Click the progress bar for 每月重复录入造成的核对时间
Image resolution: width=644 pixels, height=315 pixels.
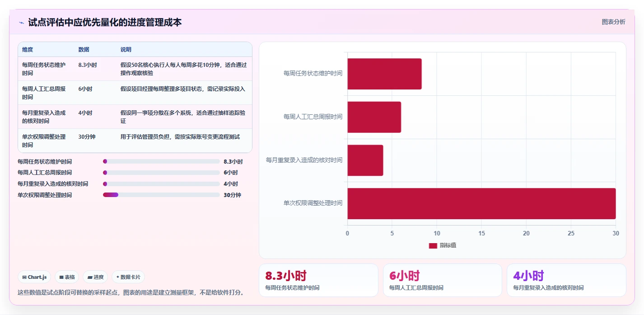point(161,184)
